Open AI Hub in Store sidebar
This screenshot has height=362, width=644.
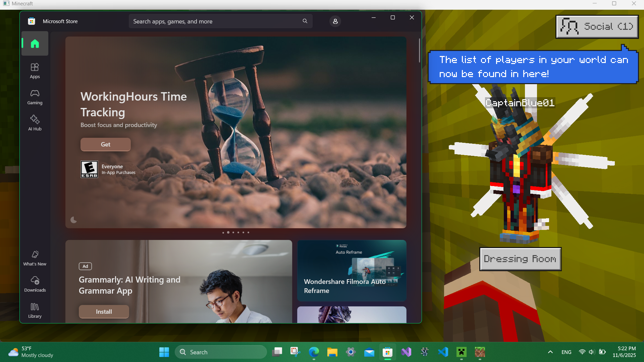tap(35, 123)
